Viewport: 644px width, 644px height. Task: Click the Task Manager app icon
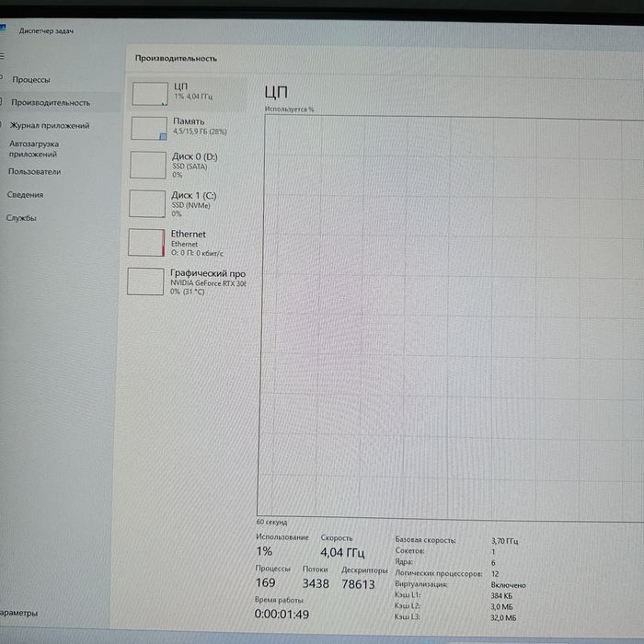pos(3,28)
